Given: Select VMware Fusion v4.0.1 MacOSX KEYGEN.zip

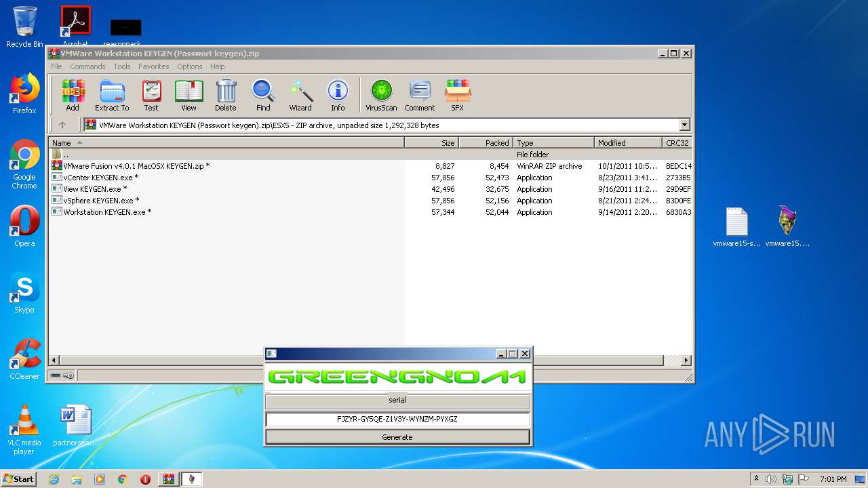Looking at the screenshot, I should coord(370,166).
